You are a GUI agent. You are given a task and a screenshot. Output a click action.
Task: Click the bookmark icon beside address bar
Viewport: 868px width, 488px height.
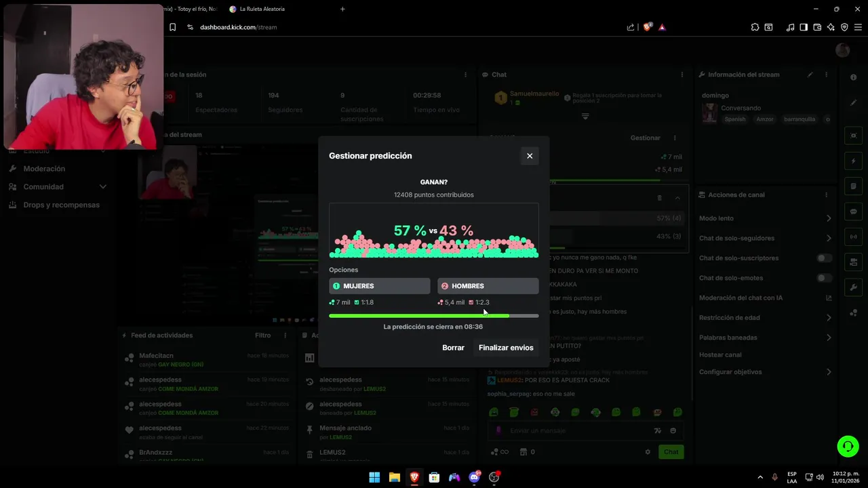point(173,27)
